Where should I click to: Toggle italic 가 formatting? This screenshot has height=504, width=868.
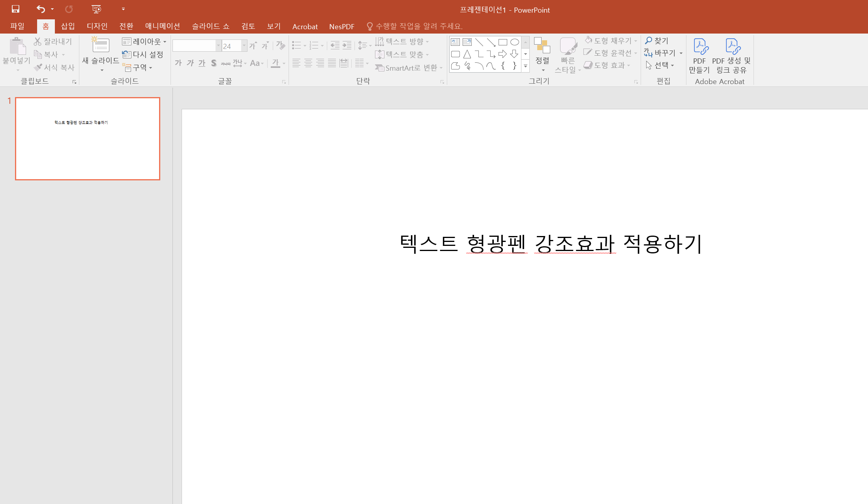190,63
